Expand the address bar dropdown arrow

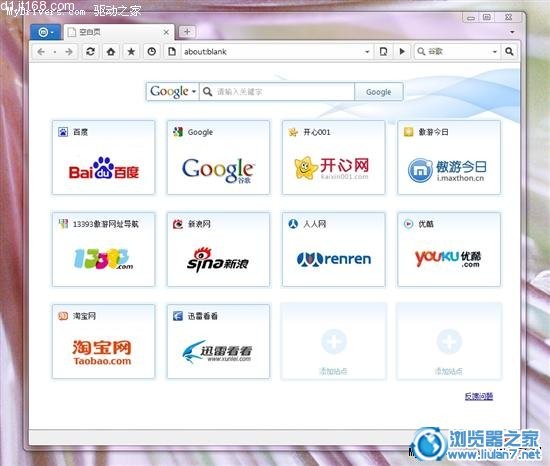[x=367, y=52]
